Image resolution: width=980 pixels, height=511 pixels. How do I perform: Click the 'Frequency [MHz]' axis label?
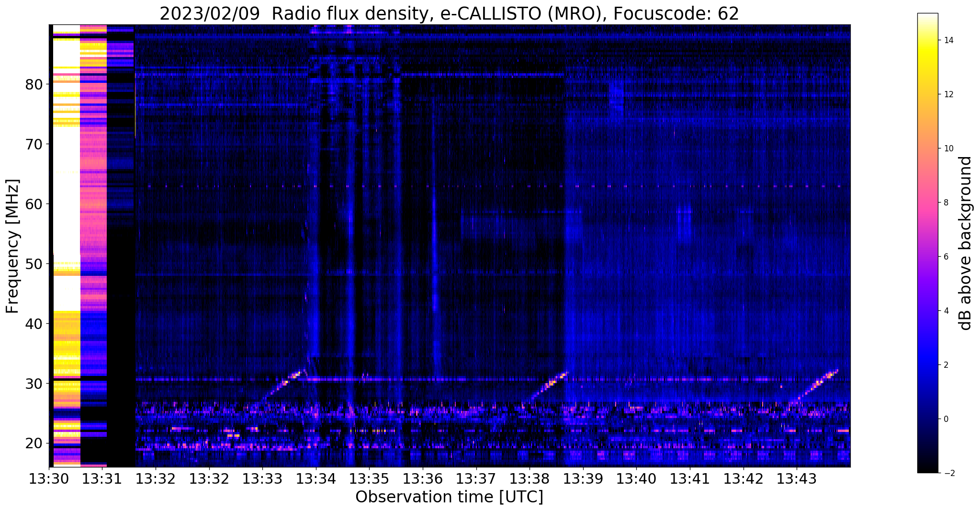13,246
